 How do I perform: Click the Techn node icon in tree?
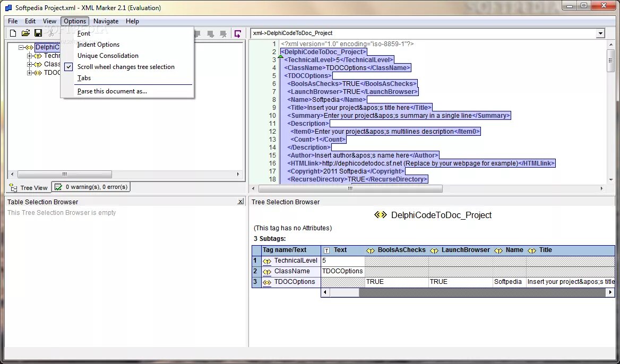[38, 56]
